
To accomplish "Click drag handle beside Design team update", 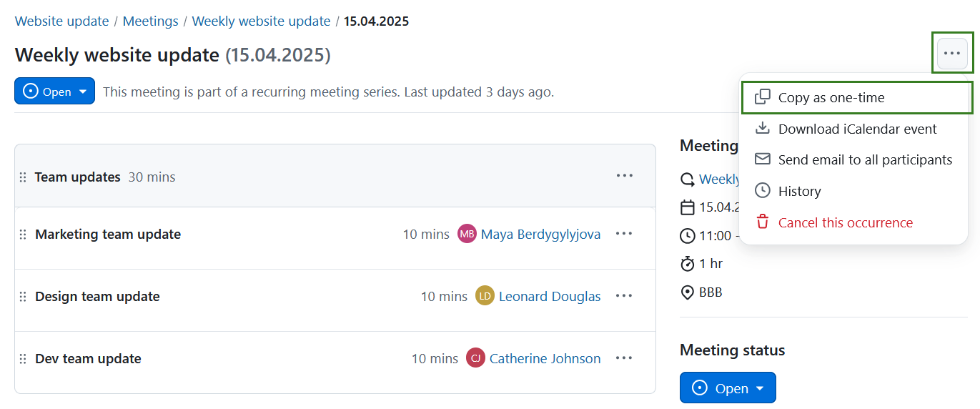I will [x=23, y=297].
